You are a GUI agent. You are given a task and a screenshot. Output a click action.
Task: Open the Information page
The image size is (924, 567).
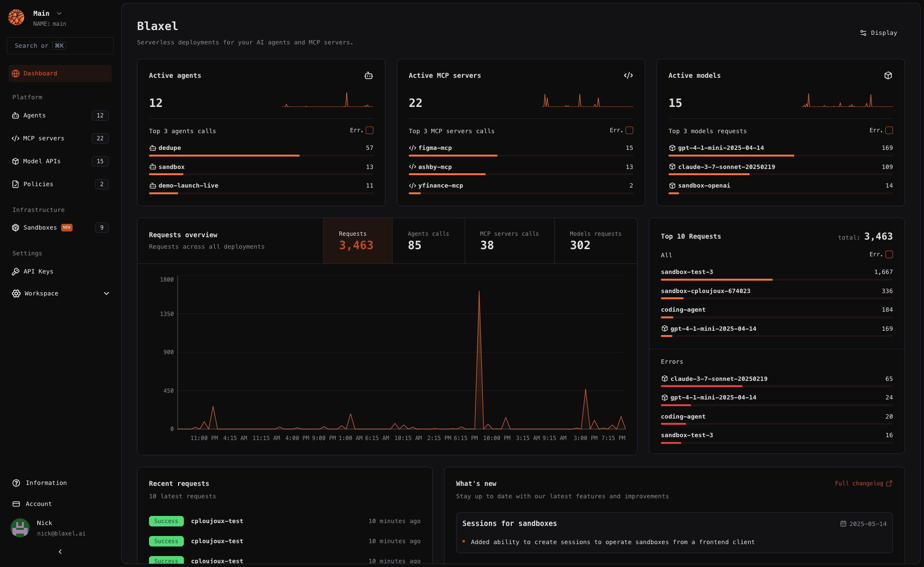pyautogui.click(x=60, y=483)
